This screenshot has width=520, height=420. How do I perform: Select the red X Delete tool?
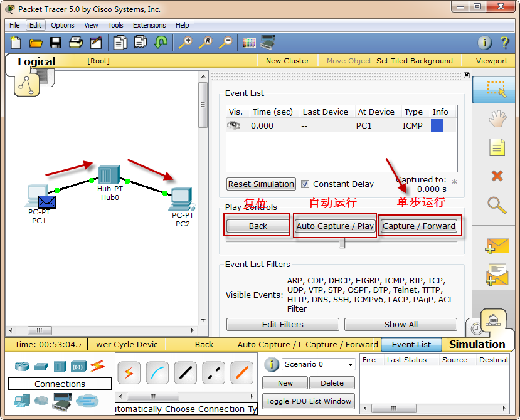pyautogui.click(x=497, y=176)
